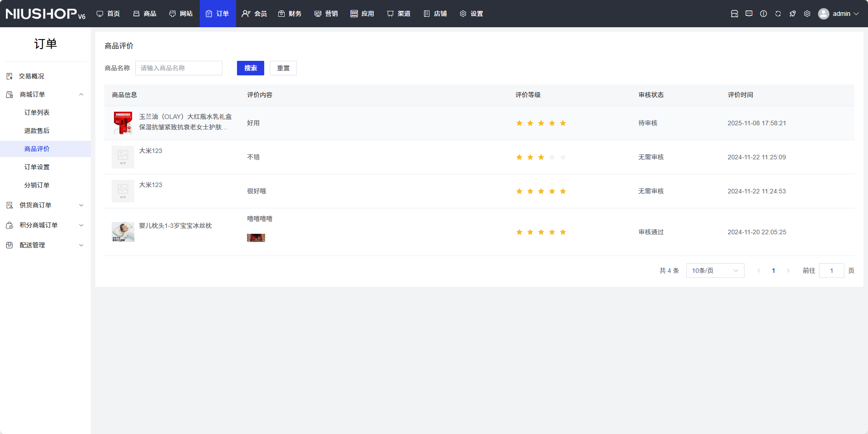Open the admin account dropdown
Screen dimensions: 868x434
pos(845,14)
